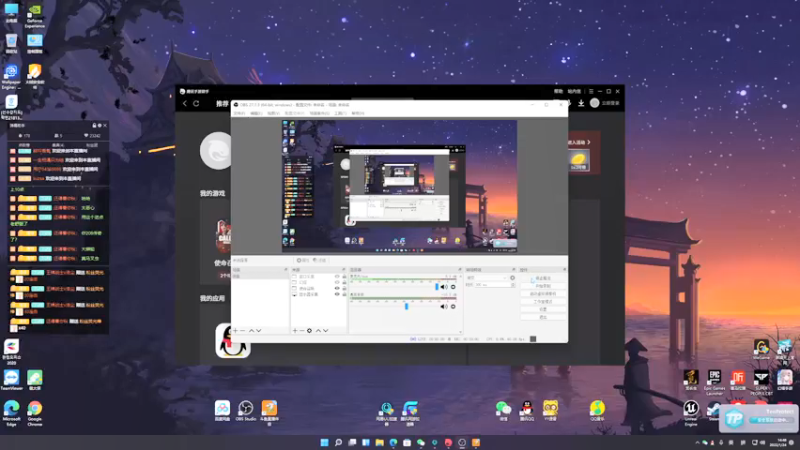
Task: Pop out the Scenes dock panel
Action: tap(286, 269)
